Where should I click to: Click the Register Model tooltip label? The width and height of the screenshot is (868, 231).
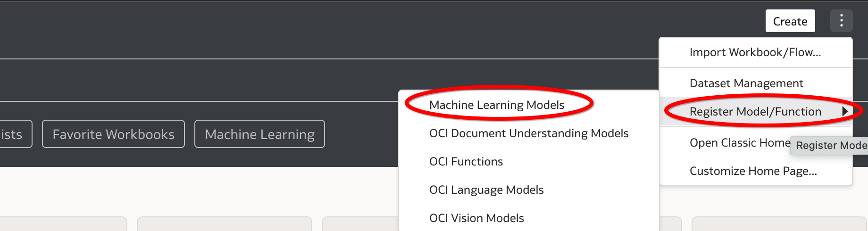[831, 146]
